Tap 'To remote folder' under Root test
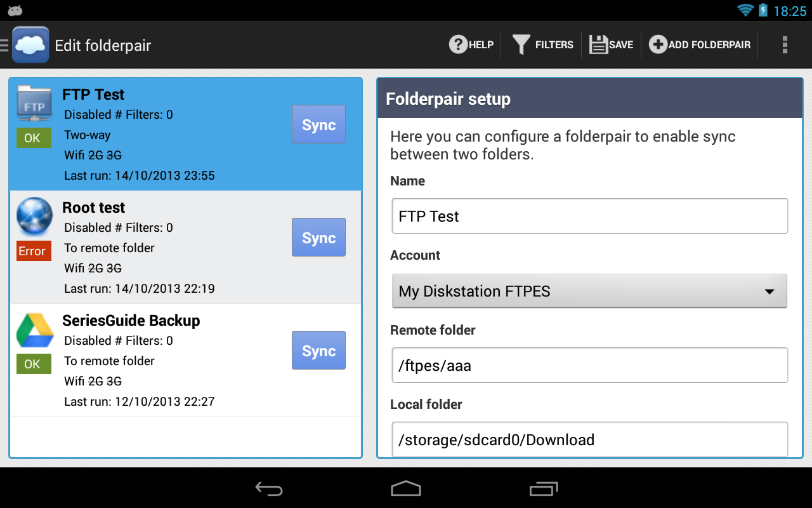 tap(110, 248)
